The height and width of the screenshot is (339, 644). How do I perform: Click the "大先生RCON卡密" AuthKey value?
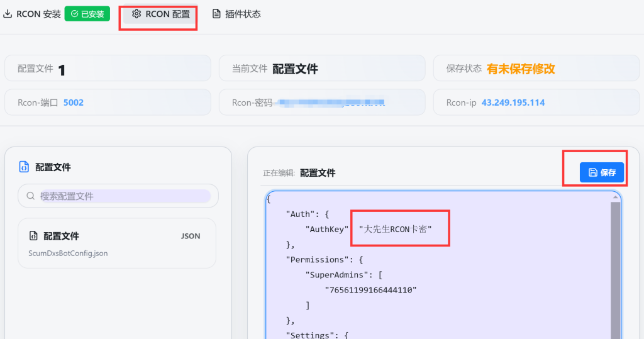pos(395,230)
